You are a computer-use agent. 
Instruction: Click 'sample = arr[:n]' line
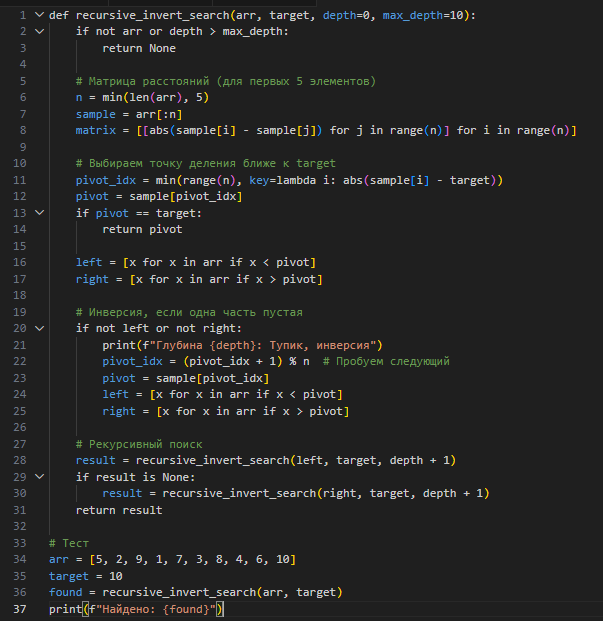pyautogui.click(x=129, y=114)
